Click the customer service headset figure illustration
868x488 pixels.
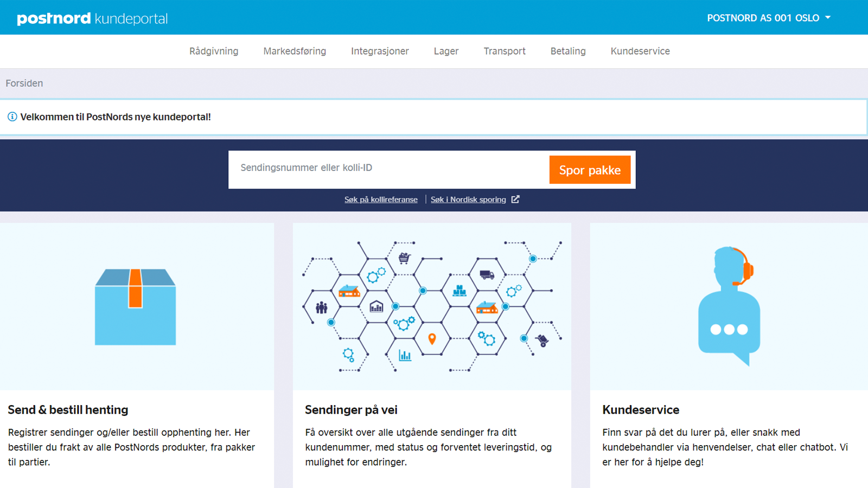point(729,306)
